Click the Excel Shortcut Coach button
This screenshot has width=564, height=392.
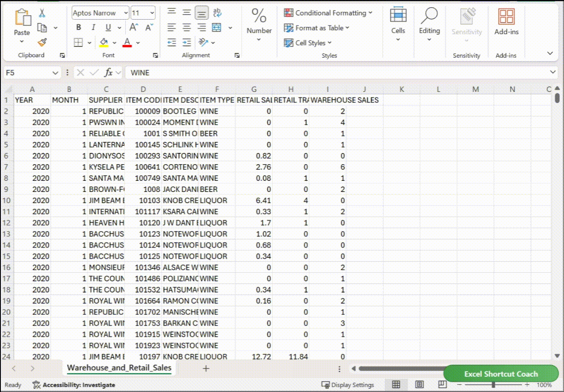501,374
